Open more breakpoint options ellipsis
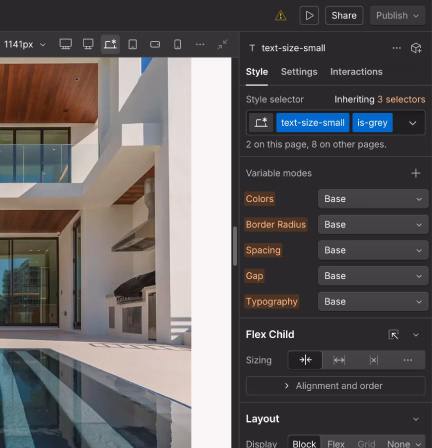This screenshot has height=448, width=432. click(200, 44)
